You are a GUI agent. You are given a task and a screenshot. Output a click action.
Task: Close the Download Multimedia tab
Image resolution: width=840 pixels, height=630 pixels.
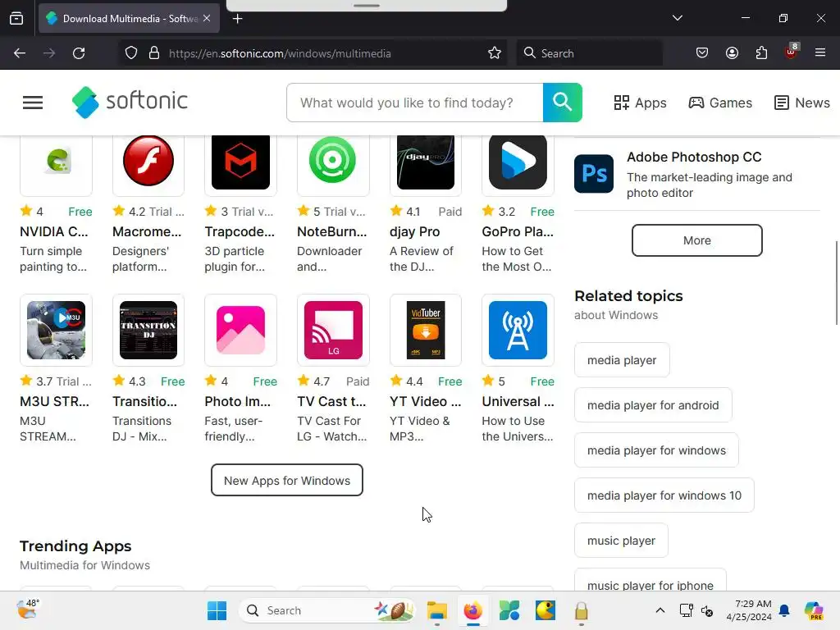(x=207, y=18)
